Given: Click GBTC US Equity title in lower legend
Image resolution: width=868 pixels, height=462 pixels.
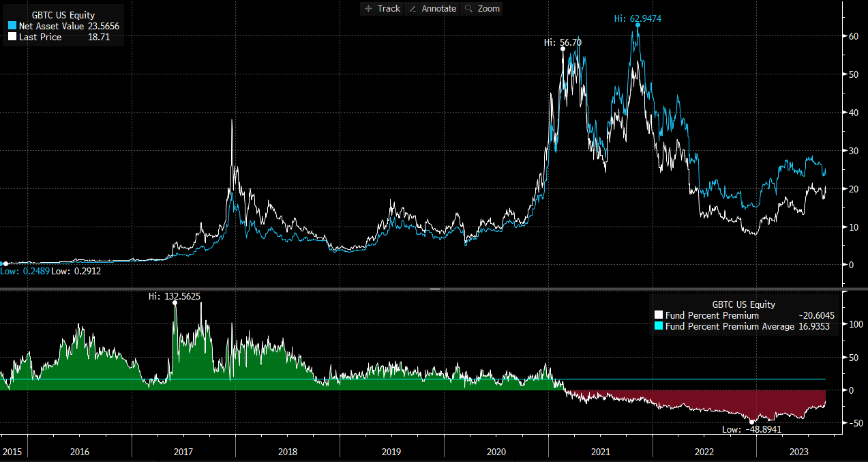Looking at the screenshot, I should [x=744, y=305].
